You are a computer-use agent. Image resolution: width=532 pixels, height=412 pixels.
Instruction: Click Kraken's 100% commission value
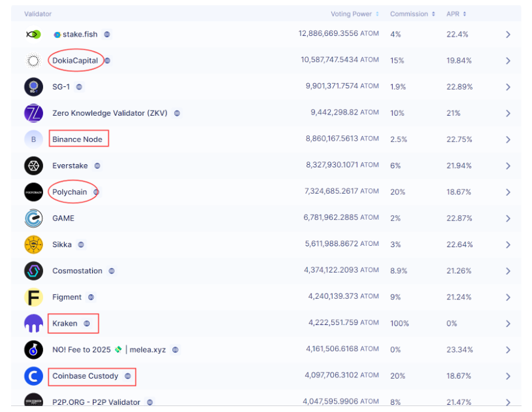point(399,324)
